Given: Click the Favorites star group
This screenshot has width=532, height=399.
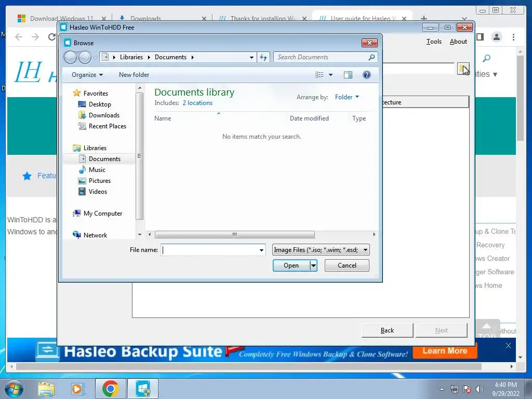Looking at the screenshot, I should coord(96,94).
